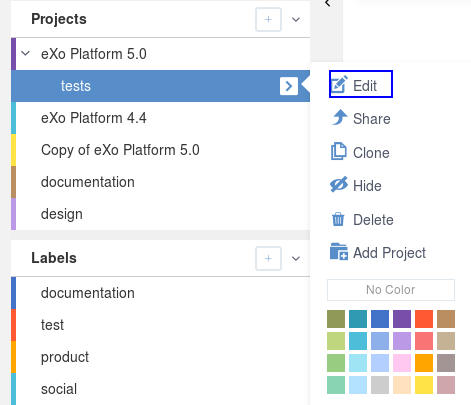Collapse the eXo Platform 5.0 project tree
Viewport: 471px width, 405px height.
tap(26, 53)
